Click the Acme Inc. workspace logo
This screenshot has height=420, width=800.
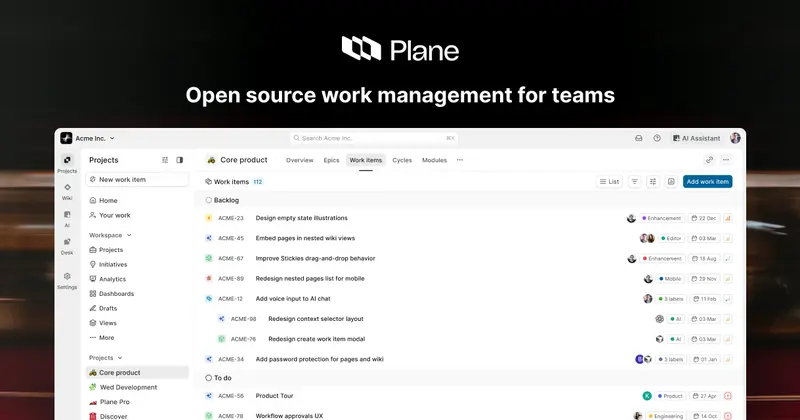point(66,138)
